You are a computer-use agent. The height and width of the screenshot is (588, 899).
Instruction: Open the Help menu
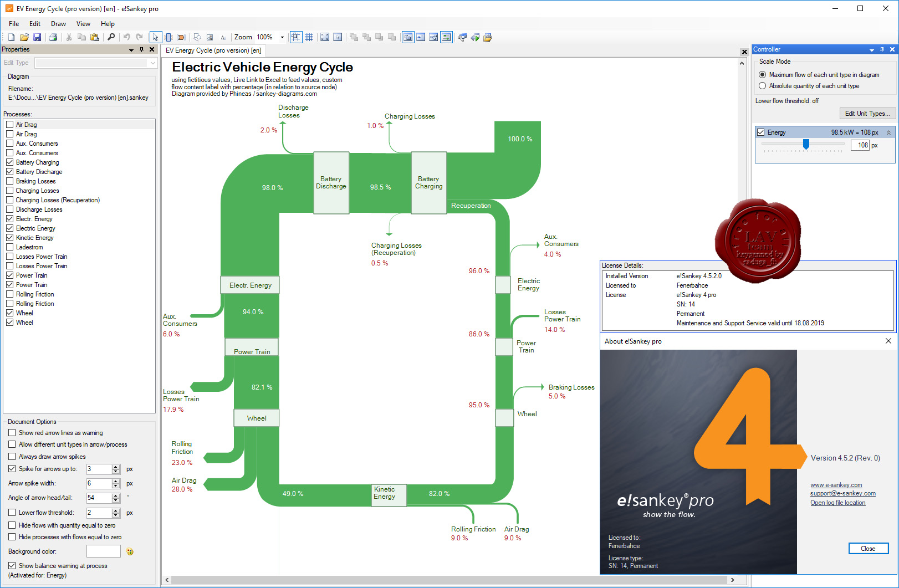pyautogui.click(x=108, y=24)
